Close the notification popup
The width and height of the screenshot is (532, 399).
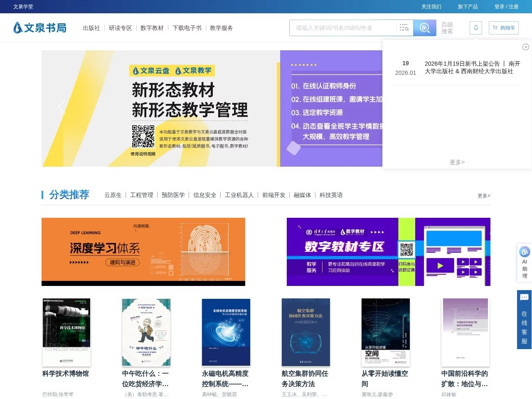526,47
